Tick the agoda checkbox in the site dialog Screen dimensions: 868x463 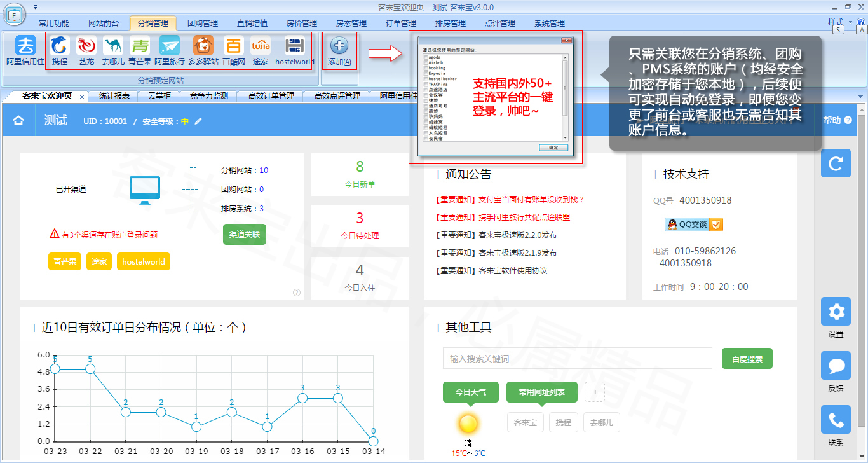(x=425, y=57)
